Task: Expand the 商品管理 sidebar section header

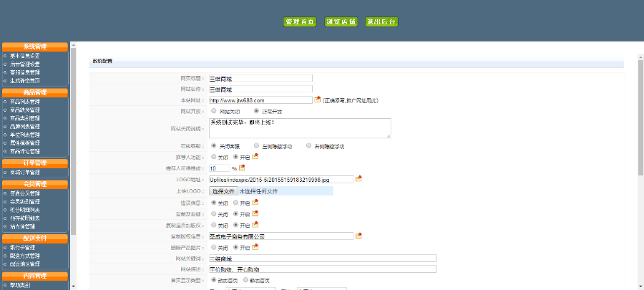Action: 35,92
